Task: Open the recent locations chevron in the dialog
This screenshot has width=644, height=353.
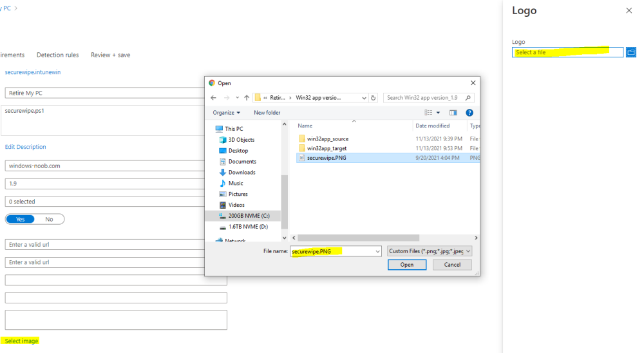Action: pos(238,98)
